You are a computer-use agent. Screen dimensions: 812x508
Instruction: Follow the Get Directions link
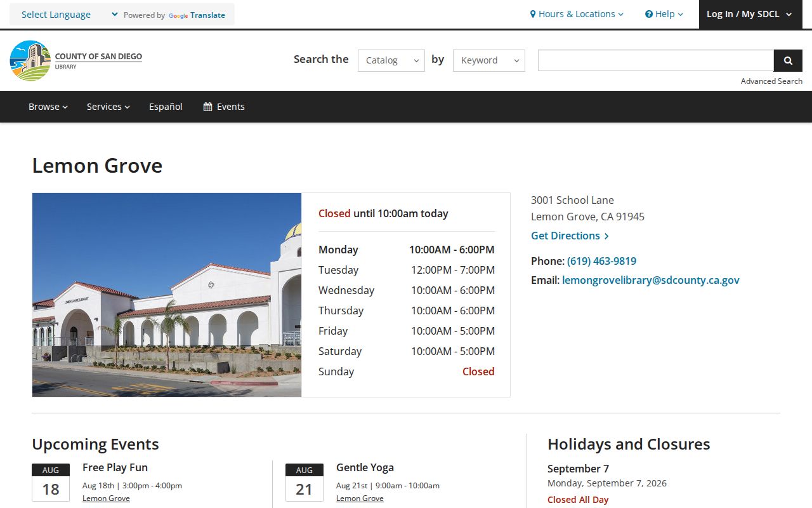(x=570, y=236)
